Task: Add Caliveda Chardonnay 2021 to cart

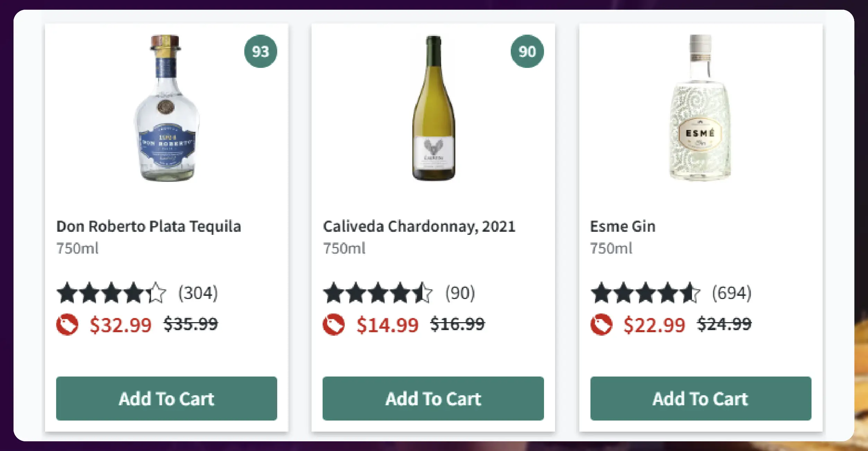Action: pos(433,398)
